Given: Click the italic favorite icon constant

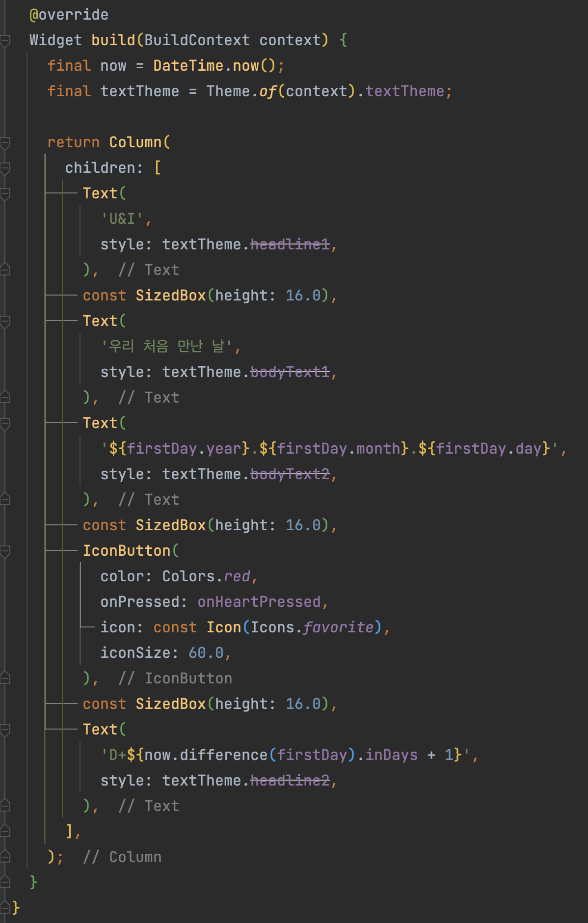Looking at the screenshot, I should click(x=339, y=627).
